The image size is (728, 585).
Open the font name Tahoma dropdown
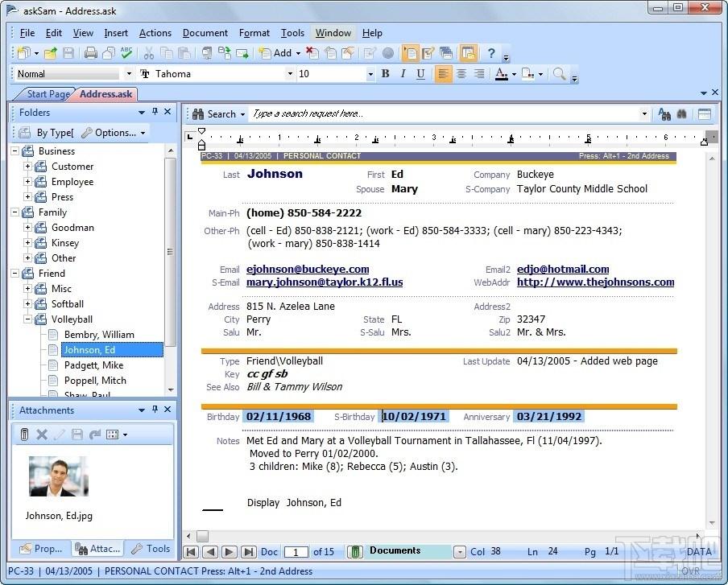tap(291, 74)
